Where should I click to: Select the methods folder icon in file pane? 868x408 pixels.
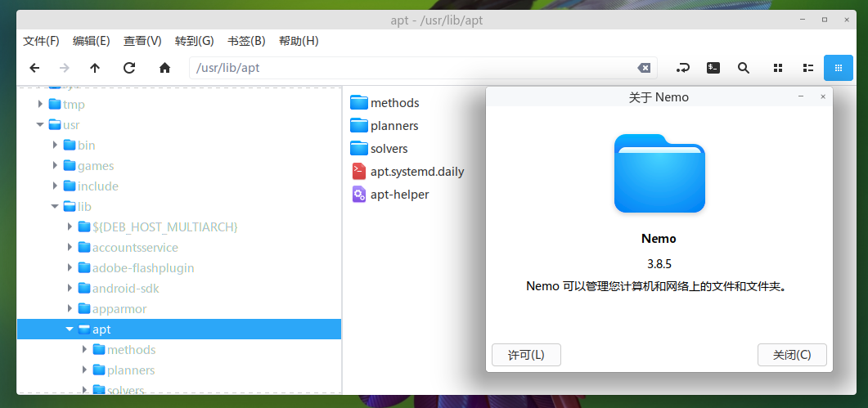(x=359, y=102)
